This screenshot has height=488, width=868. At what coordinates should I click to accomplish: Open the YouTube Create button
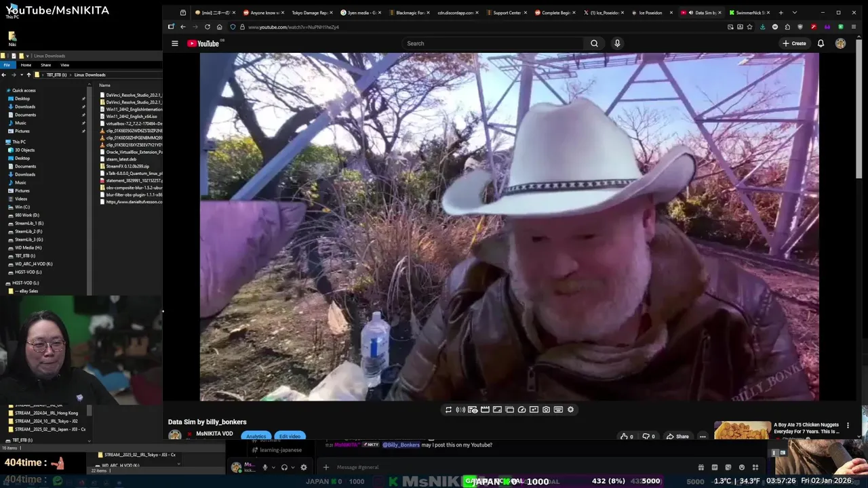point(794,43)
